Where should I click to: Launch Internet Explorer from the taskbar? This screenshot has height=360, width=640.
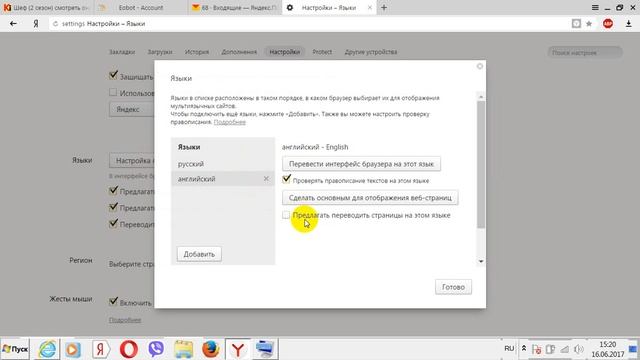point(48,349)
